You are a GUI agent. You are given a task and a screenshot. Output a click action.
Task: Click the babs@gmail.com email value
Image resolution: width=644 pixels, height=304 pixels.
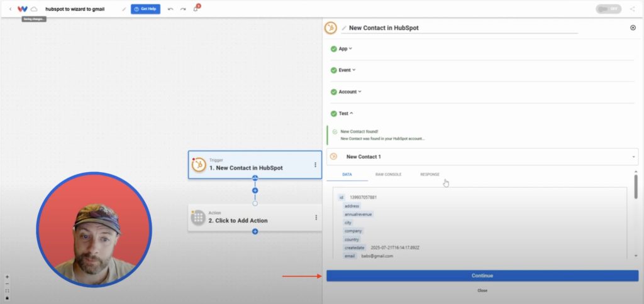[377, 256]
